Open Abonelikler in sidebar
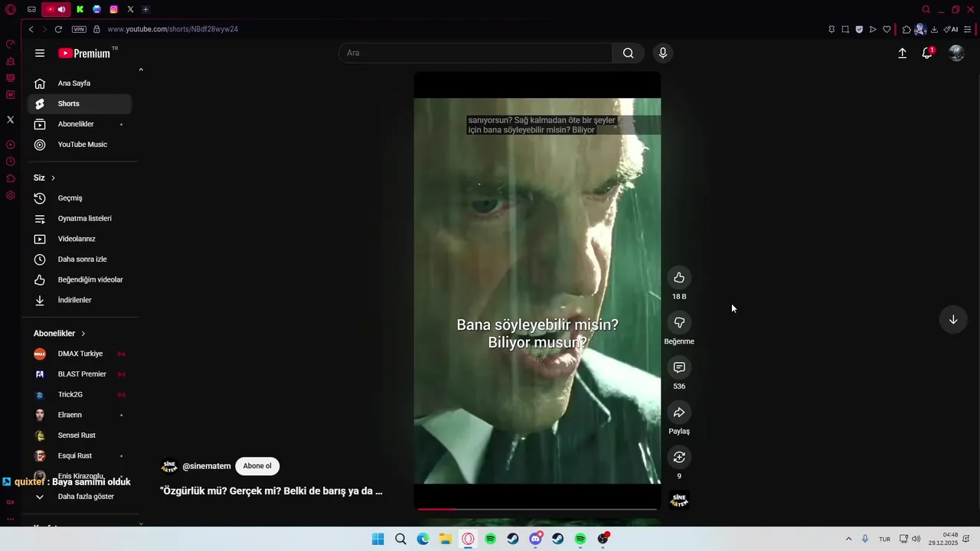Viewport: 980px width, 551px height. pos(80,124)
